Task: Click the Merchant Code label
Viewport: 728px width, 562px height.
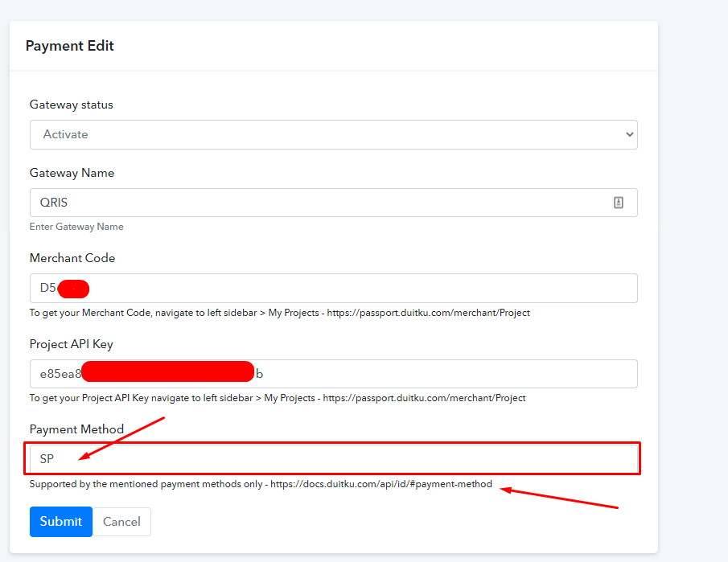Action: [72, 258]
